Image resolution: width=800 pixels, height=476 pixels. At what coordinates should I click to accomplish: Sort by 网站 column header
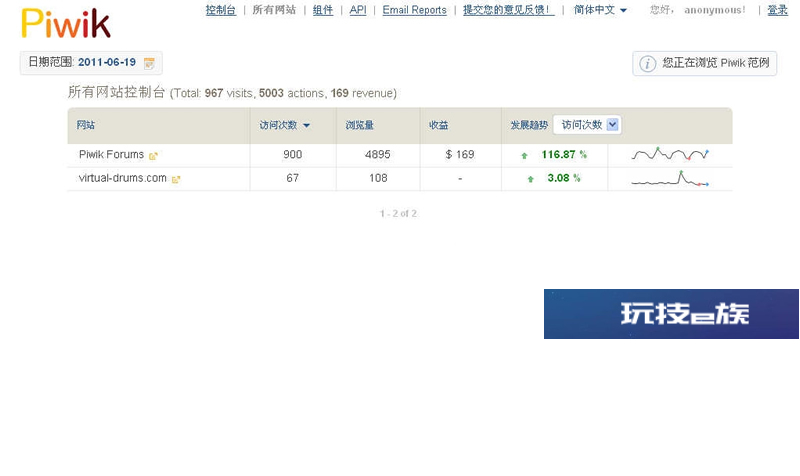point(86,125)
